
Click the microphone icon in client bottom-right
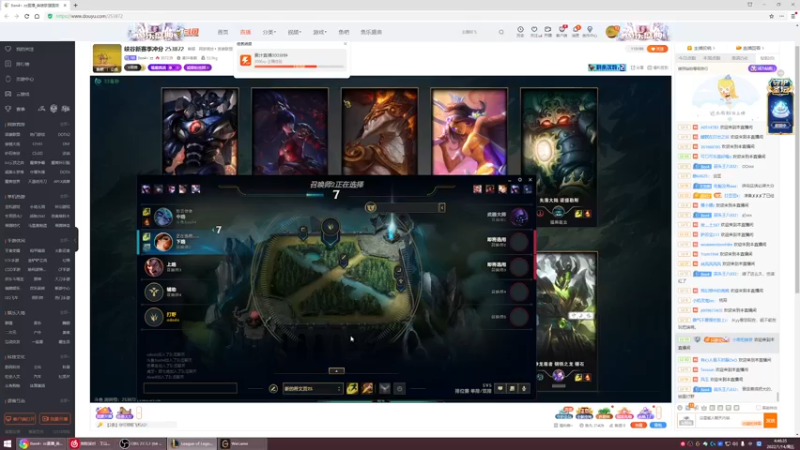point(524,389)
